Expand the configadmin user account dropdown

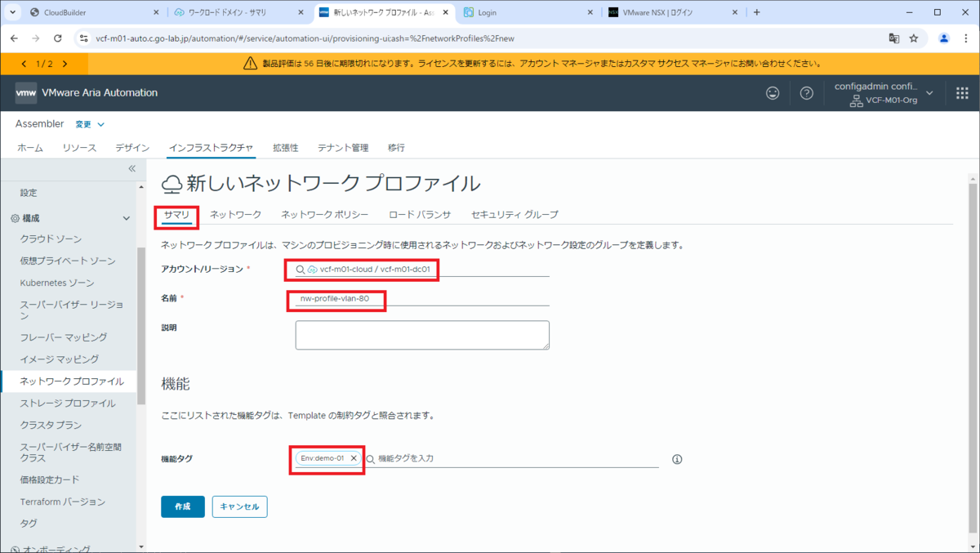click(929, 93)
